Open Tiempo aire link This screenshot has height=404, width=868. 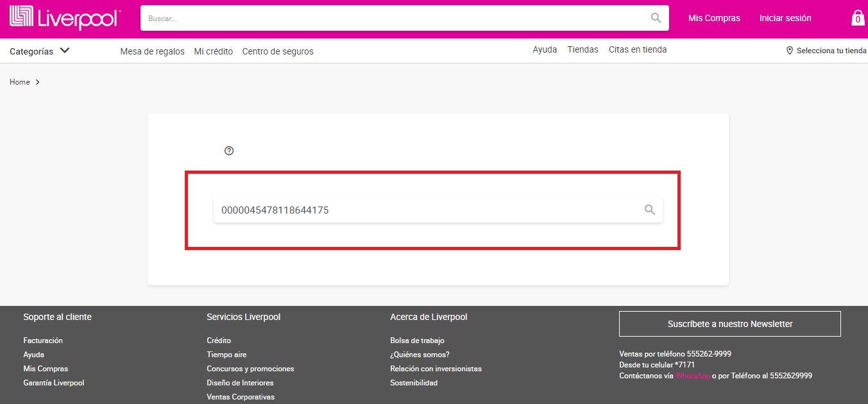(x=226, y=355)
